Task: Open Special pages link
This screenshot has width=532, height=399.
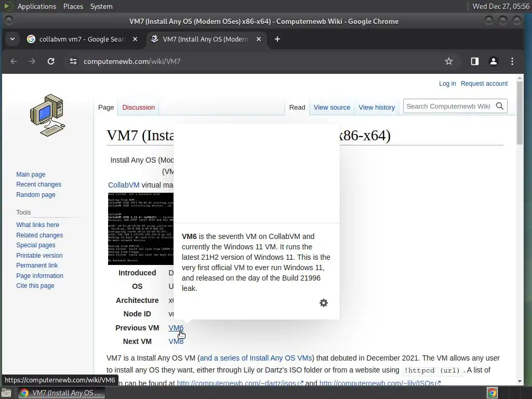Action: click(36, 245)
